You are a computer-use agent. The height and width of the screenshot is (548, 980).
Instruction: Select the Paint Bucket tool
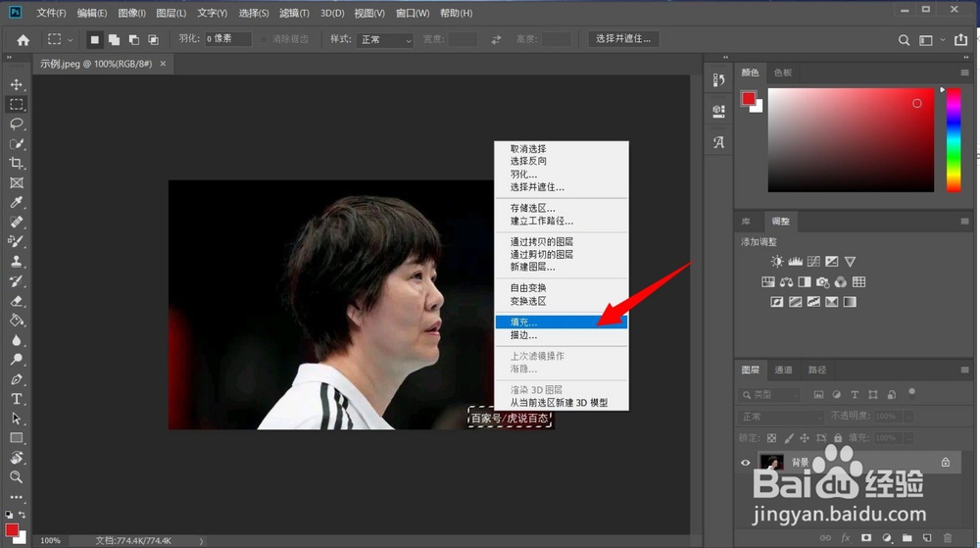tap(17, 321)
